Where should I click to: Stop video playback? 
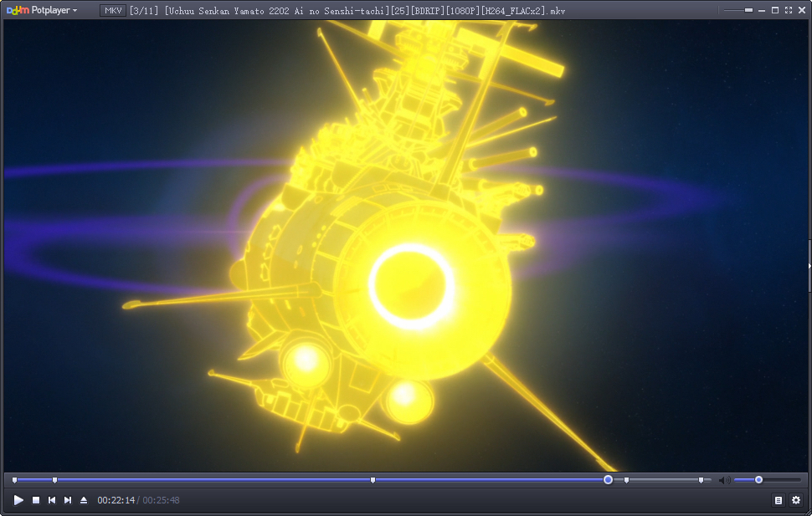click(36, 500)
